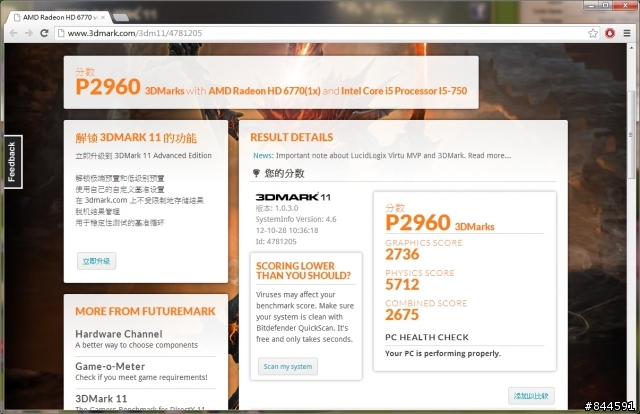Click the 添加以比較 compare button
640x414 pixels.
tap(531, 396)
